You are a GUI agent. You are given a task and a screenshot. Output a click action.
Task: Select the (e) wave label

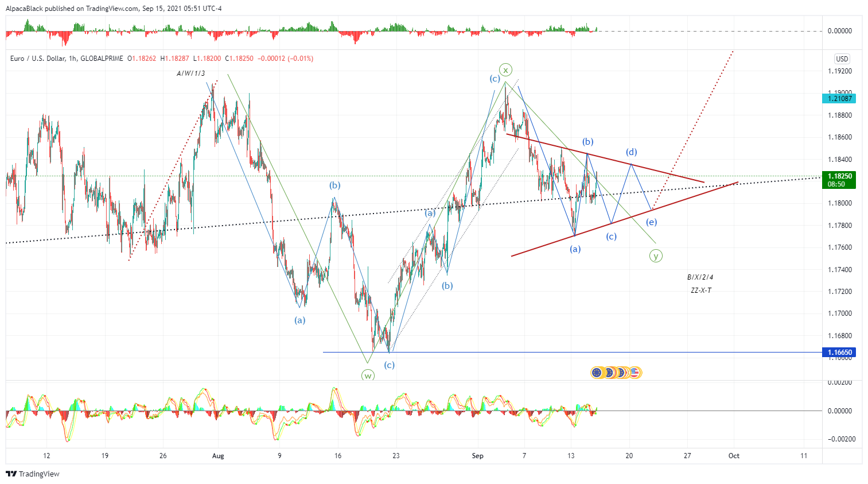point(651,222)
